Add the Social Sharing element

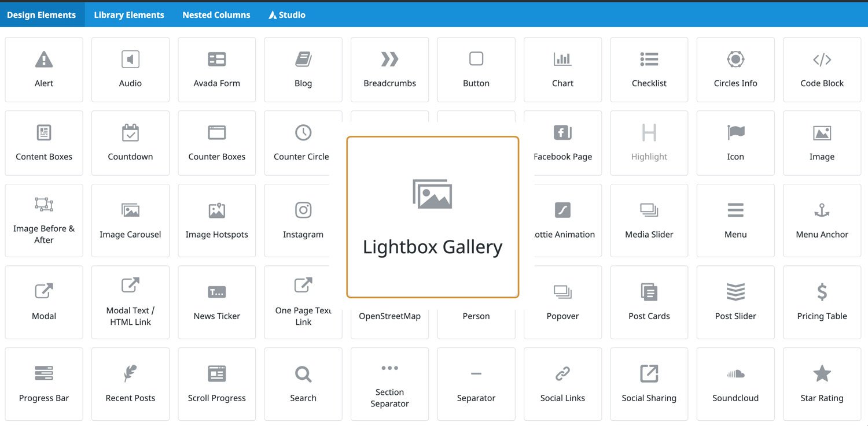click(649, 384)
